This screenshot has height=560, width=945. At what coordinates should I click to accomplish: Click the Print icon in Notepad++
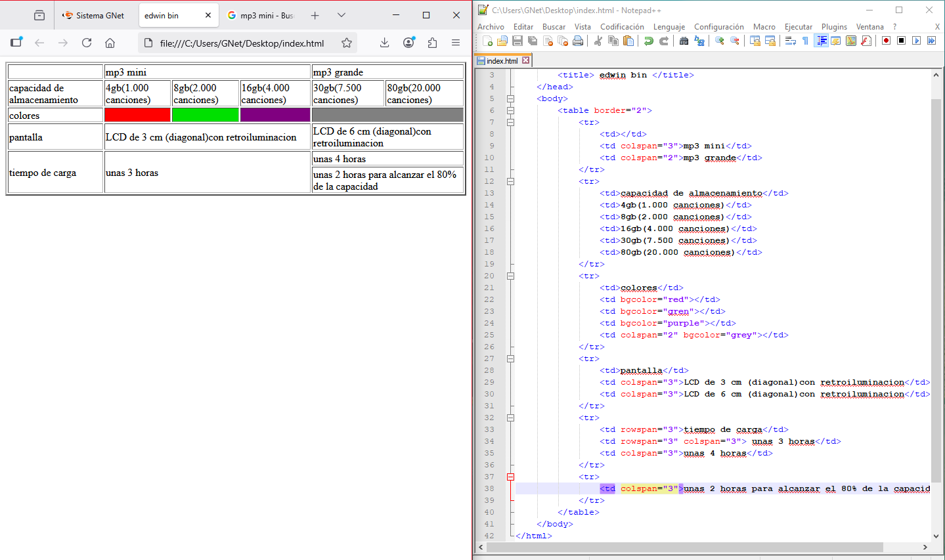pyautogui.click(x=578, y=41)
